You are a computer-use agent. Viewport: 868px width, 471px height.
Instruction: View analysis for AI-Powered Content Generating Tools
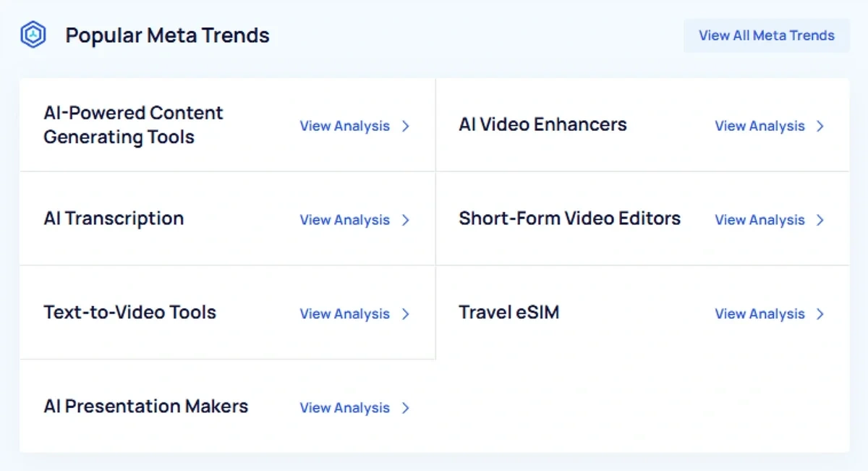tap(345, 126)
